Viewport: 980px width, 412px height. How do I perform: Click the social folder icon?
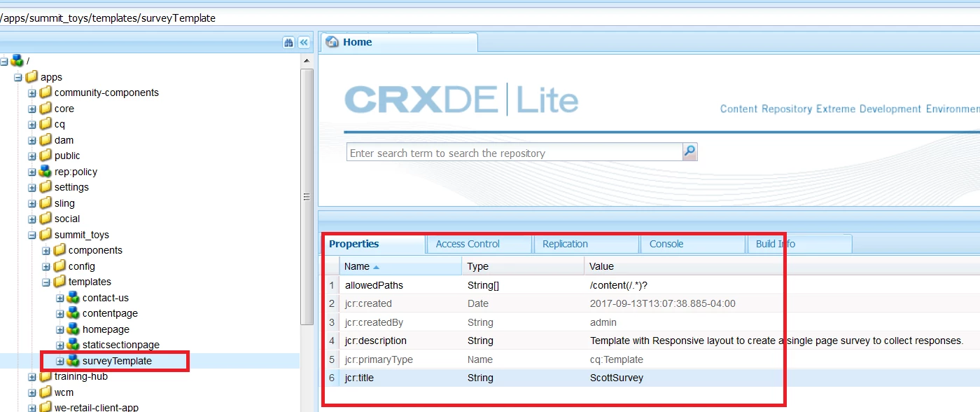click(45, 219)
